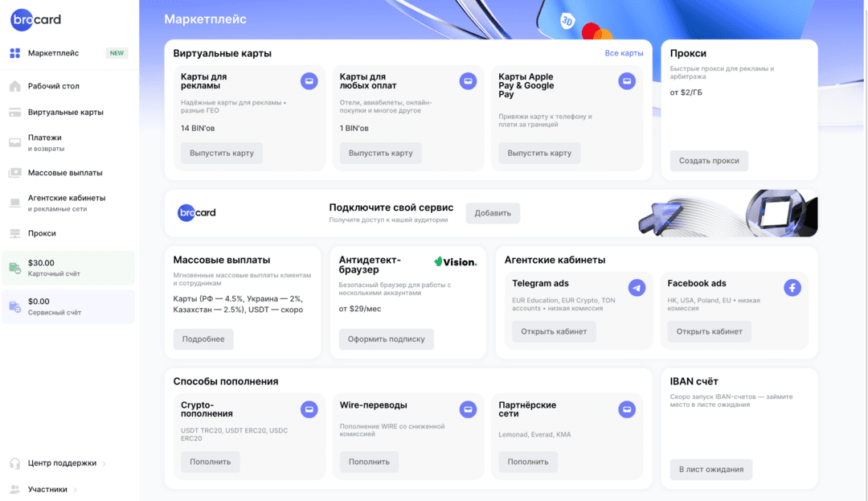Viewport: 868px width, 501px height.
Task: Click Пополнить under Партнёрские сети
Action: pyautogui.click(x=528, y=462)
